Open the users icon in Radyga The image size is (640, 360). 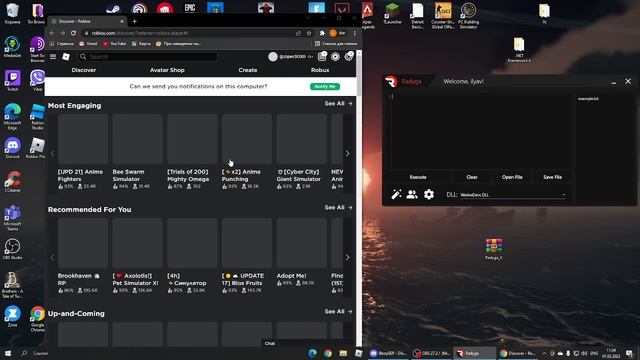tap(412, 194)
